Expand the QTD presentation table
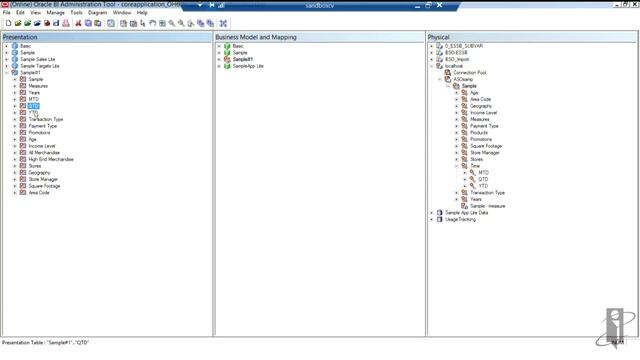 coord(15,106)
